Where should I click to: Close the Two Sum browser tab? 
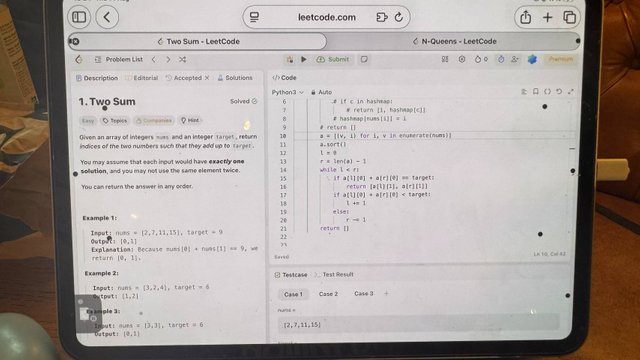point(75,41)
